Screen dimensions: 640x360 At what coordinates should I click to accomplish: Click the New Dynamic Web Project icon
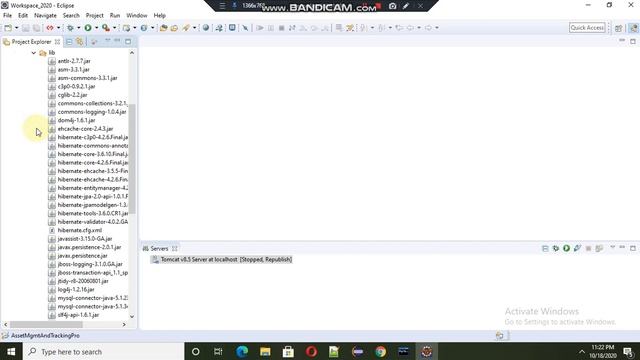click(x=127, y=28)
